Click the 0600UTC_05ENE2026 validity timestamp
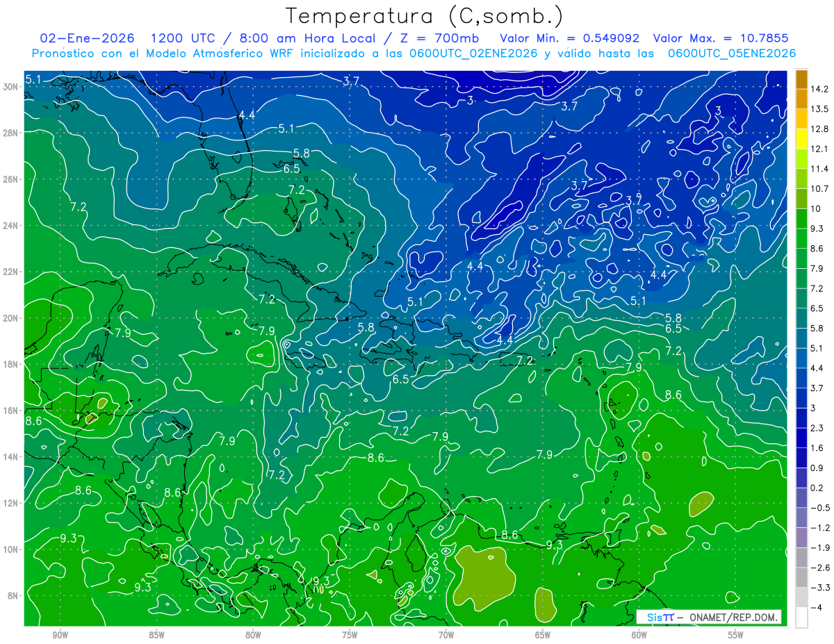 click(x=732, y=53)
